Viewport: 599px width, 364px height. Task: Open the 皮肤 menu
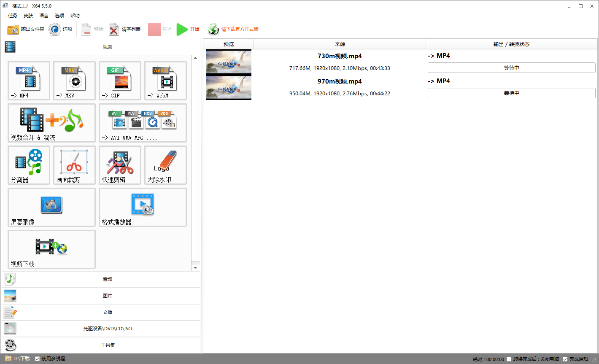point(28,16)
